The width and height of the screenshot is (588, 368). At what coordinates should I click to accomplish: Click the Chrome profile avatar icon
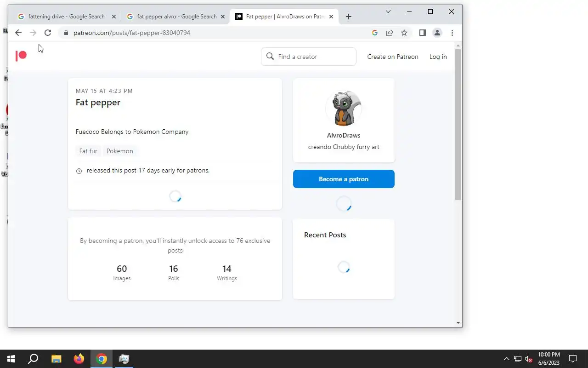click(437, 33)
